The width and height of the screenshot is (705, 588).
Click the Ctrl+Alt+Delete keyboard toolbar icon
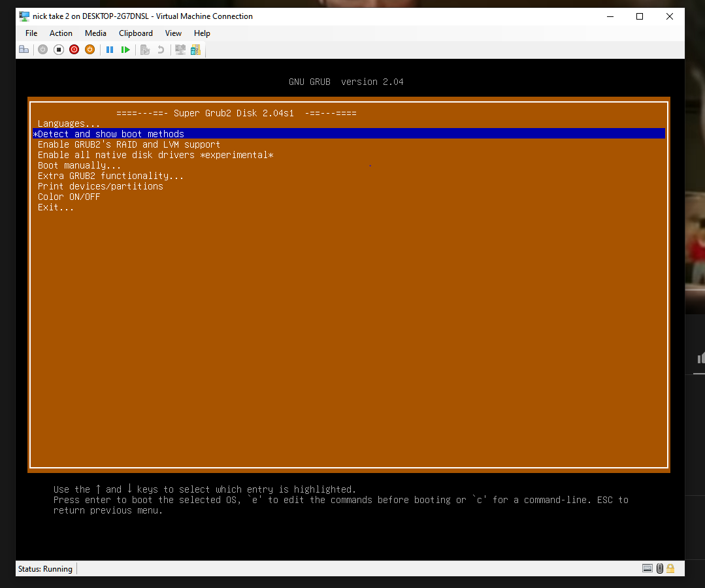(x=24, y=50)
